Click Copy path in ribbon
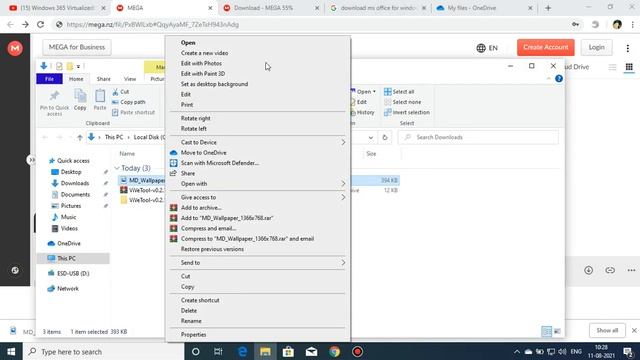 coord(129,102)
